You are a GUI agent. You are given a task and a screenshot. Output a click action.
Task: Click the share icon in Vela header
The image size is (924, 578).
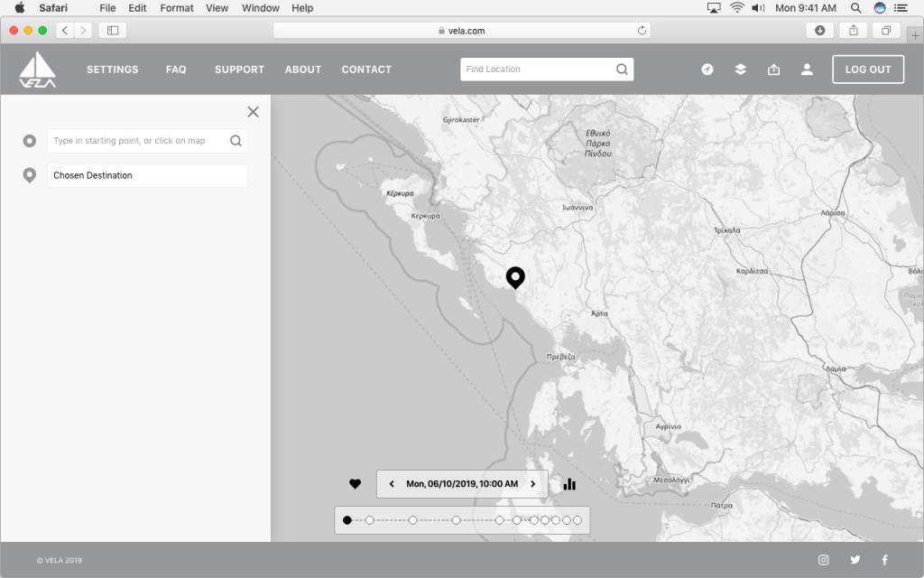click(x=773, y=70)
